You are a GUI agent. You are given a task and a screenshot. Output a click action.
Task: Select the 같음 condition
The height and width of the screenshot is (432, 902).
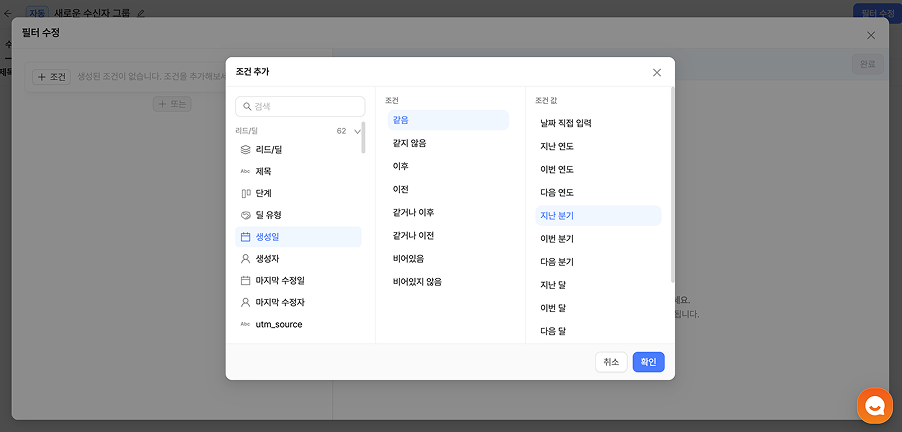click(448, 120)
